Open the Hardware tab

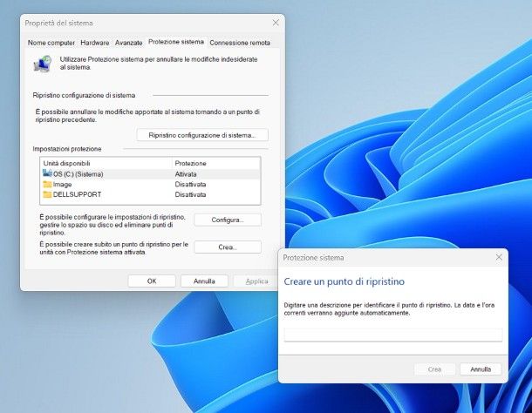click(x=95, y=43)
